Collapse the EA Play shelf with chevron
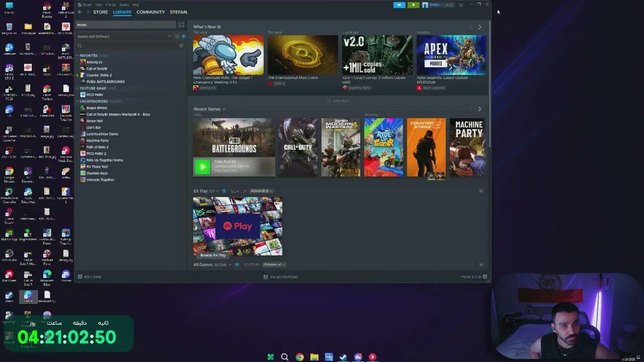The image size is (644, 362). pos(481,191)
